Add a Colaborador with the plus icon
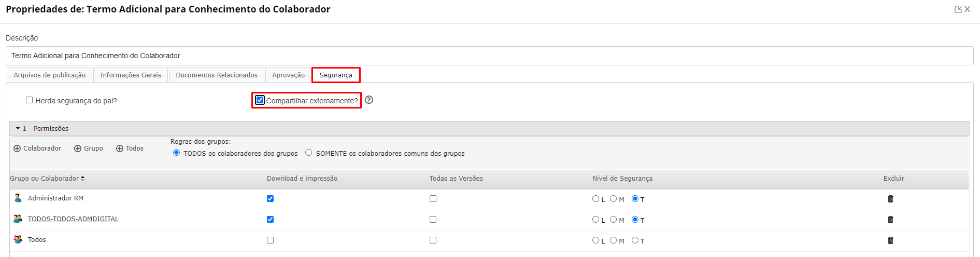The image size is (980, 257). coord(17,148)
